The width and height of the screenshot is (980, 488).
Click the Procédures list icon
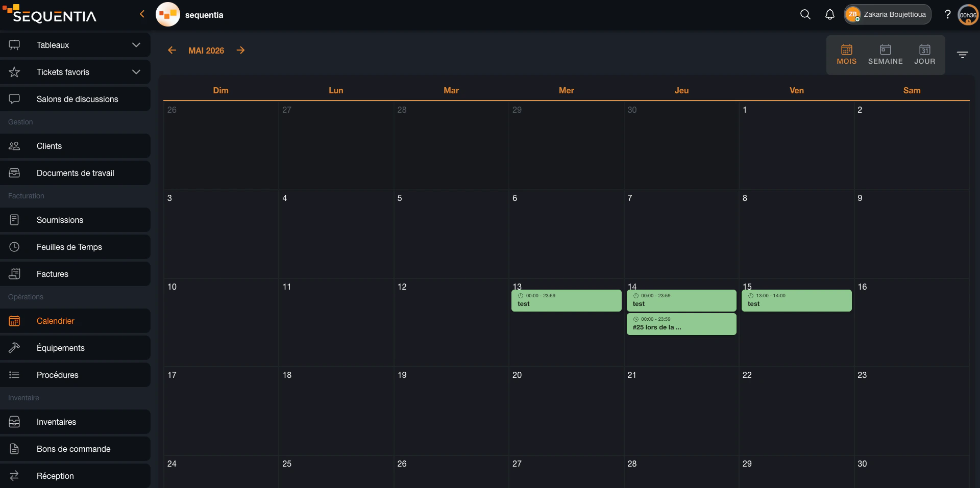[x=14, y=375]
